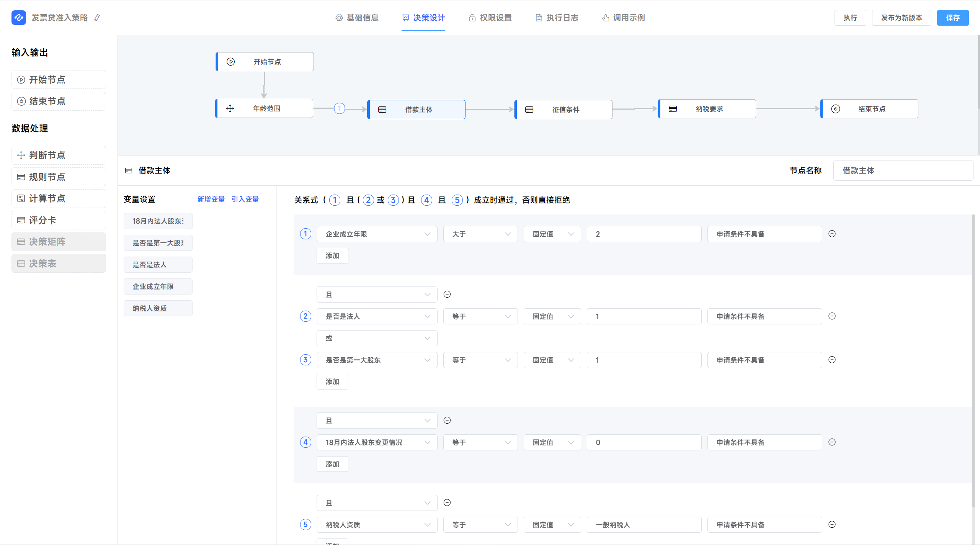Select the 是否是第一大股 variable chip

click(x=158, y=243)
